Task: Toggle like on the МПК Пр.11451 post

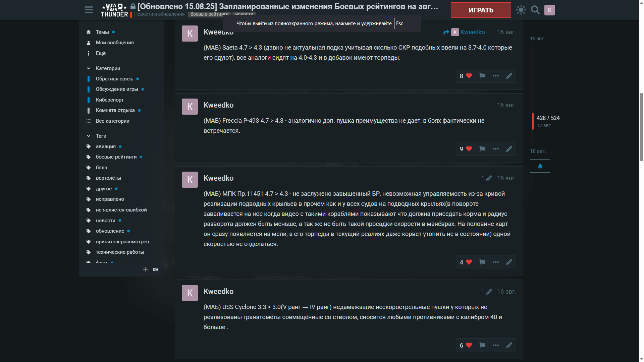Action: [466, 262]
